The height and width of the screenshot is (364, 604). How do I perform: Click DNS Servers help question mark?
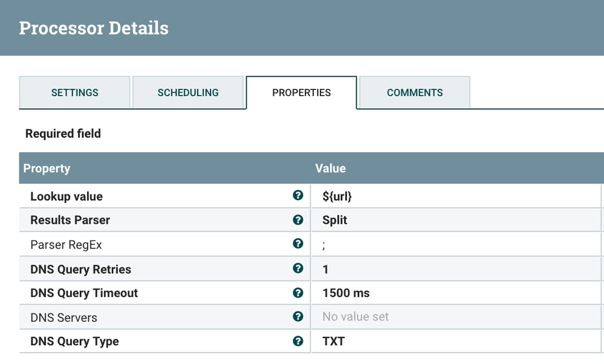coord(297,317)
